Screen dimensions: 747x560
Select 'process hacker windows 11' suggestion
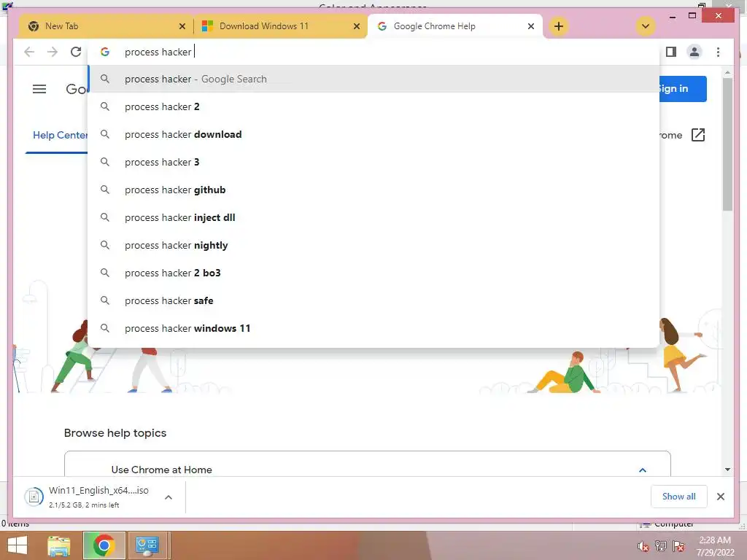(x=374, y=328)
